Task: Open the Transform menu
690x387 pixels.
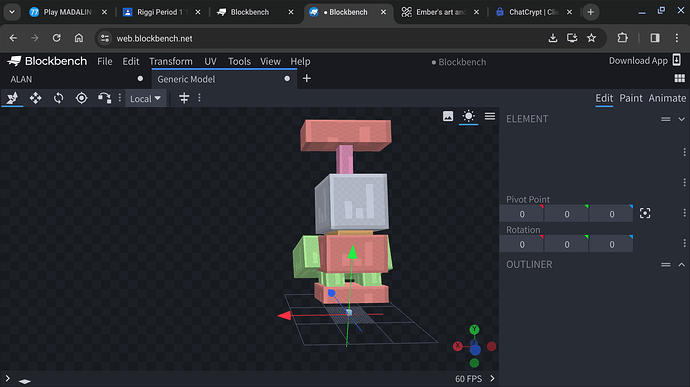Action: tap(171, 61)
